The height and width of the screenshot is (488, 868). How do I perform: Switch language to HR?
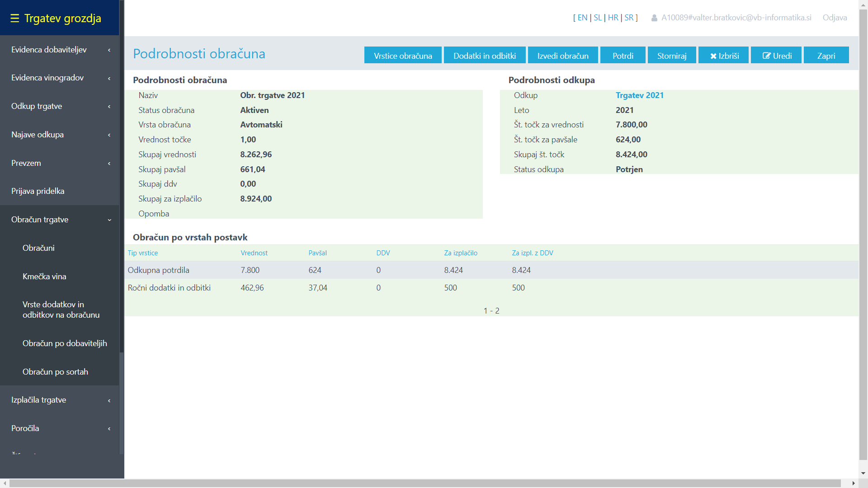coord(613,18)
